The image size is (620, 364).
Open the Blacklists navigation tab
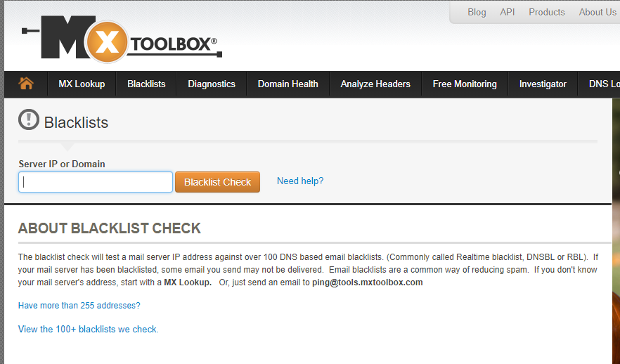(x=146, y=84)
